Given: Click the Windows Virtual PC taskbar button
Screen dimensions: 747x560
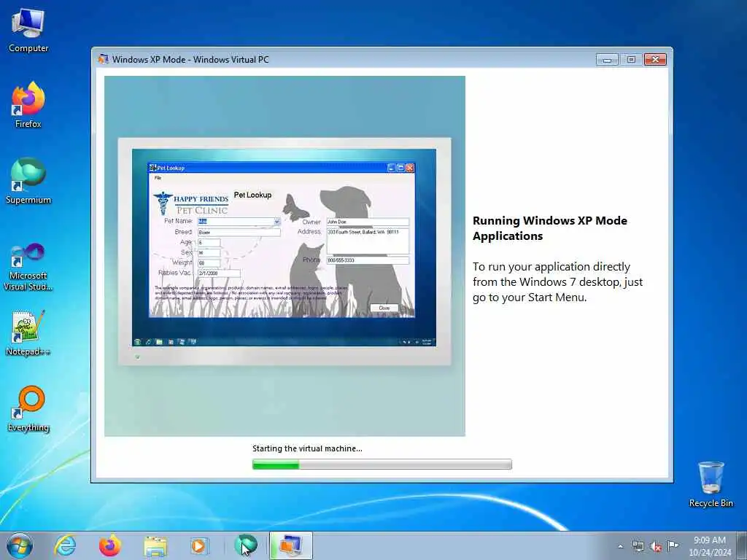Looking at the screenshot, I should [x=291, y=545].
